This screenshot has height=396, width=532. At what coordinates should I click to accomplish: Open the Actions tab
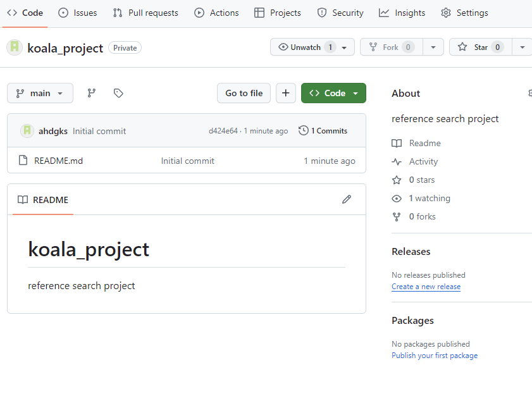(216, 13)
